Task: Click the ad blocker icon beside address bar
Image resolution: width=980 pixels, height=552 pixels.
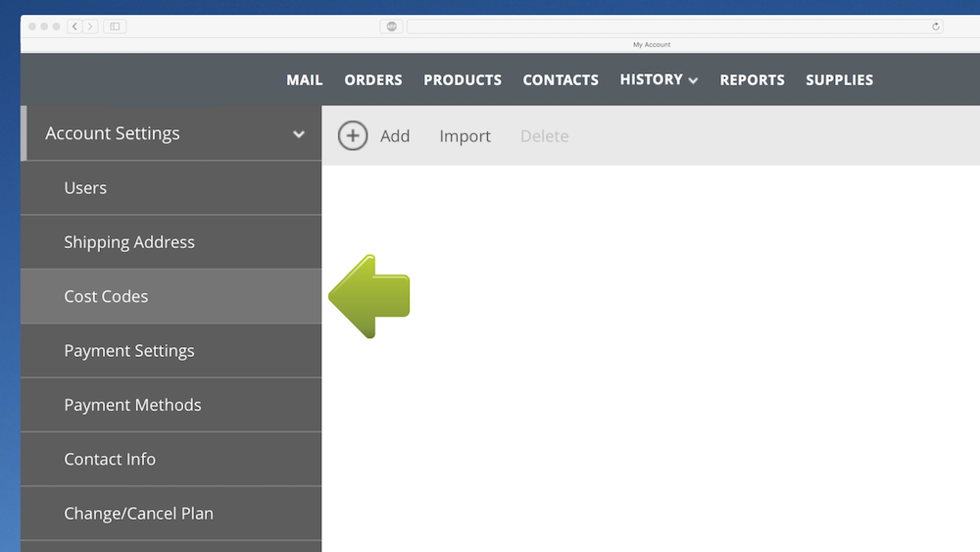Action: click(391, 26)
